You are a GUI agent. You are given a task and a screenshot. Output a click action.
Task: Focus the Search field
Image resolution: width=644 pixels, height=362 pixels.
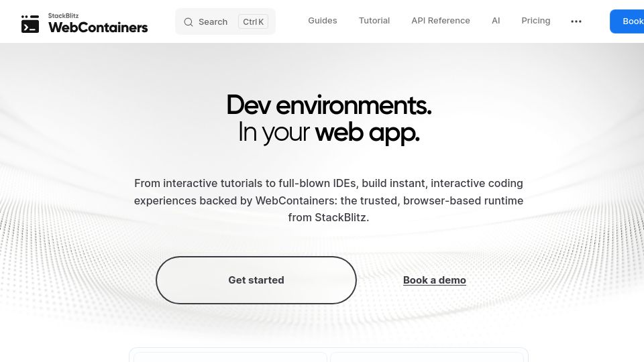[x=225, y=21]
